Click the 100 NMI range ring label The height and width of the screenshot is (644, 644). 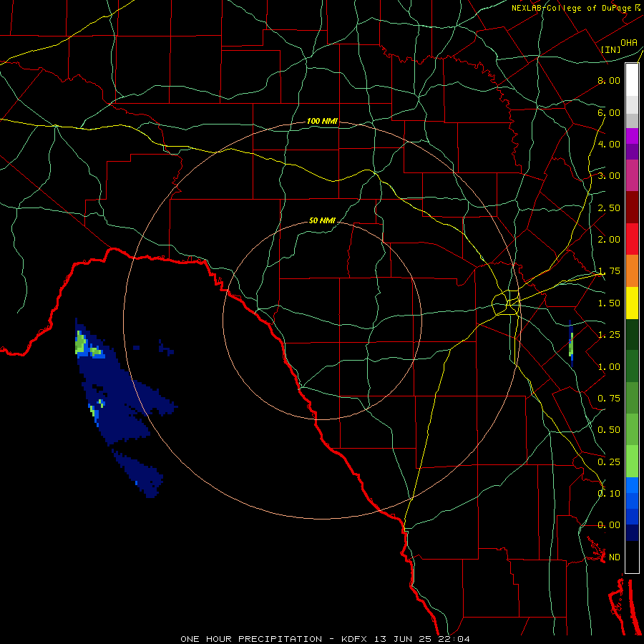tap(323, 121)
